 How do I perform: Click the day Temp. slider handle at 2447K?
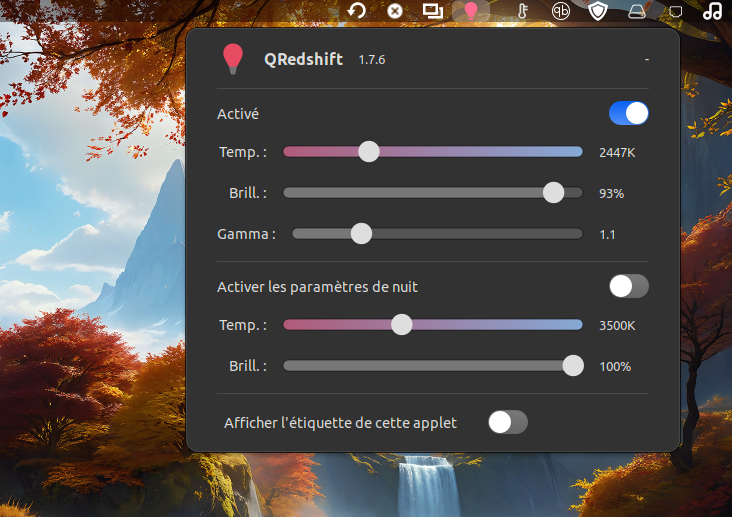pyautogui.click(x=369, y=152)
